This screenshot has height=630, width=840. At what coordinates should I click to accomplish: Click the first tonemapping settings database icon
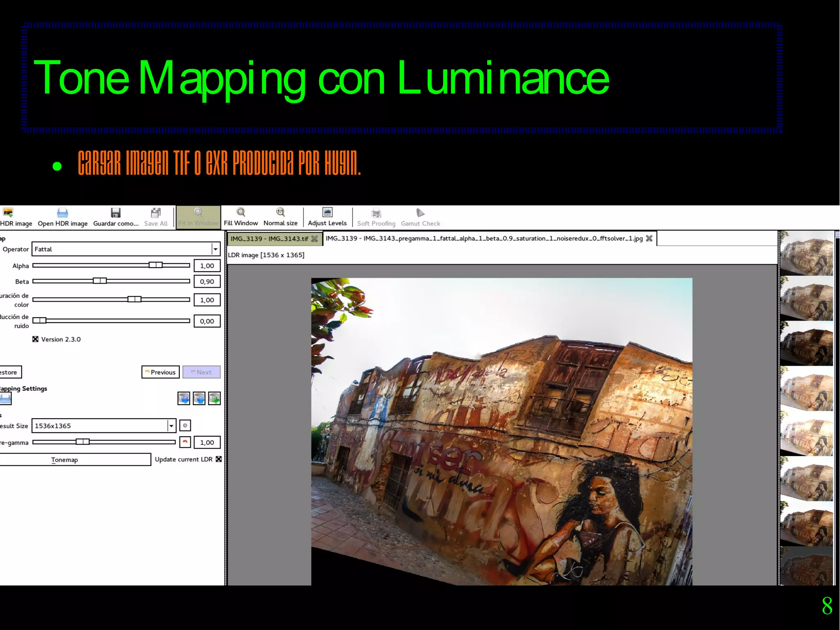click(183, 398)
